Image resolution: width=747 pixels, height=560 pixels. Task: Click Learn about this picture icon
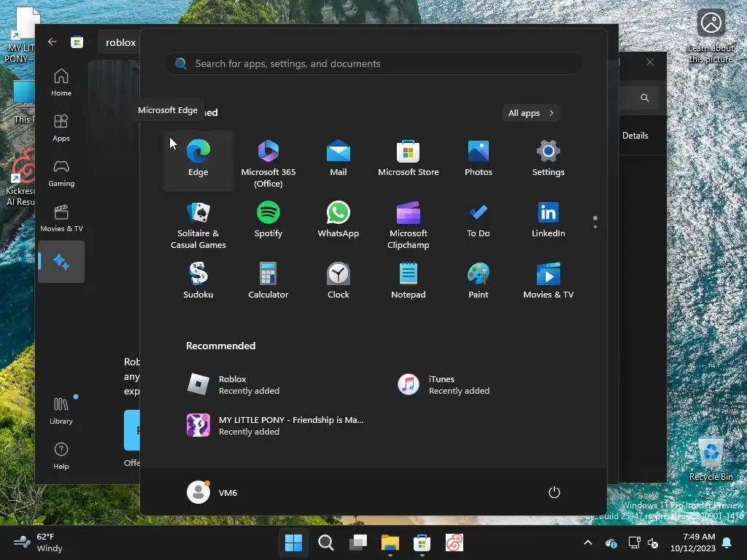coord(711,36)
